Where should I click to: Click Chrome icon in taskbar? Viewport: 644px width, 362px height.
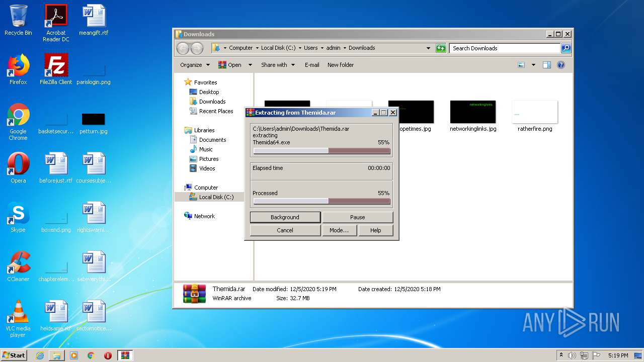91,355
